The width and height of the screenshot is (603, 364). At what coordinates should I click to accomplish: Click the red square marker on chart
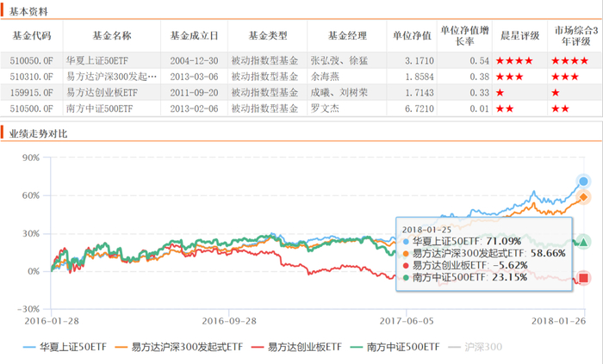pos(583,278)
